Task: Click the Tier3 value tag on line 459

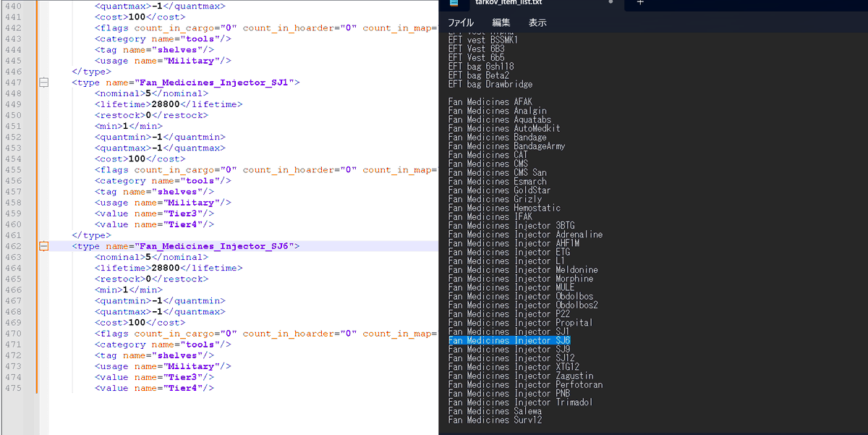Action: [154, 214]
